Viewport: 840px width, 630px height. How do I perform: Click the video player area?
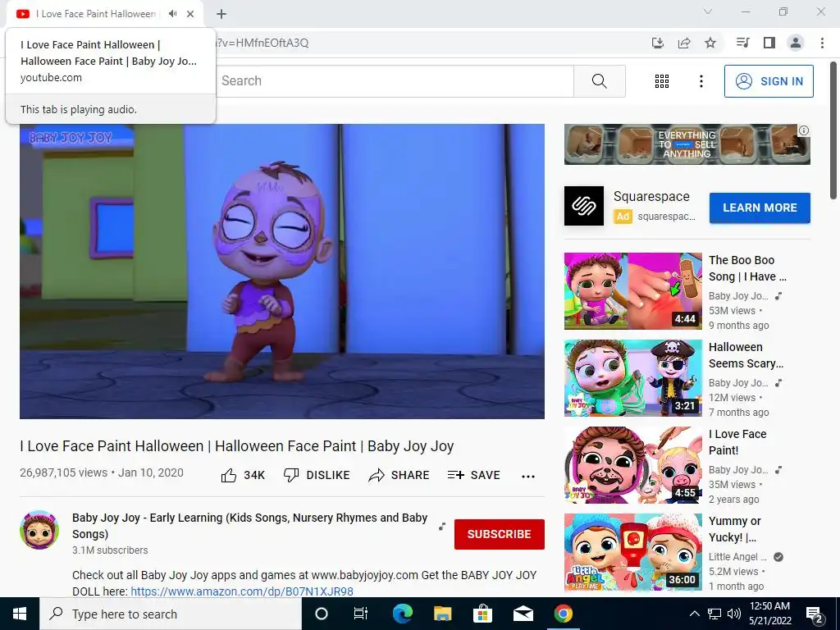(x=282, y=272)
